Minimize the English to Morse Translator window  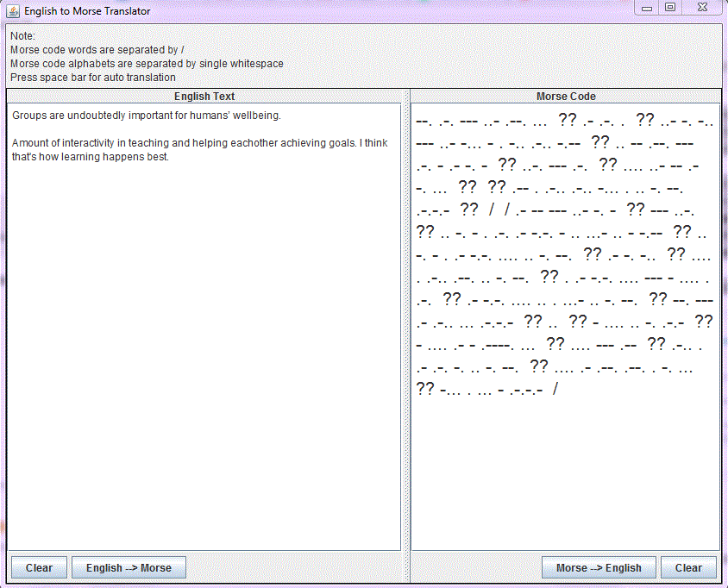coord(647,8)
